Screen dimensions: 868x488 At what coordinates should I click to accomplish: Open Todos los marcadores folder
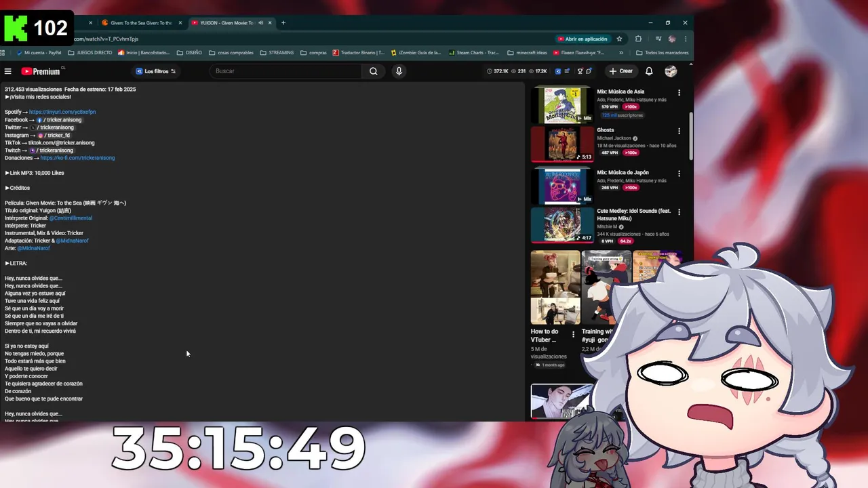tap(662, 53)
